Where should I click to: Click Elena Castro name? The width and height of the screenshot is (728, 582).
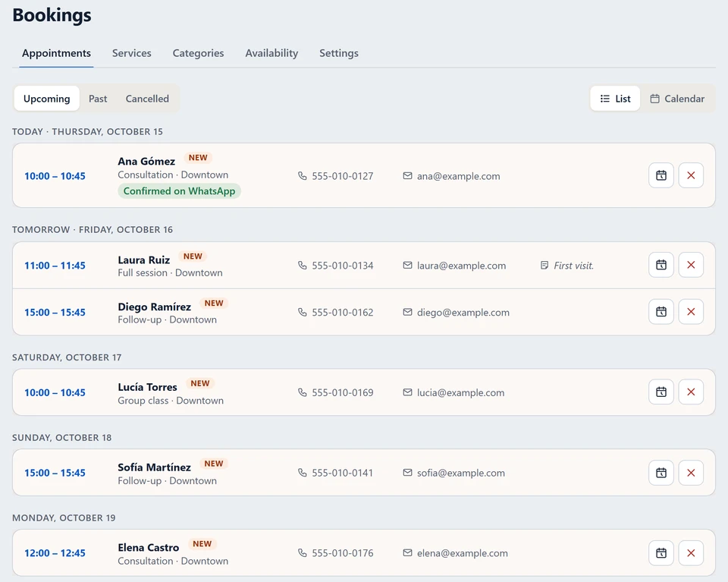148,548
